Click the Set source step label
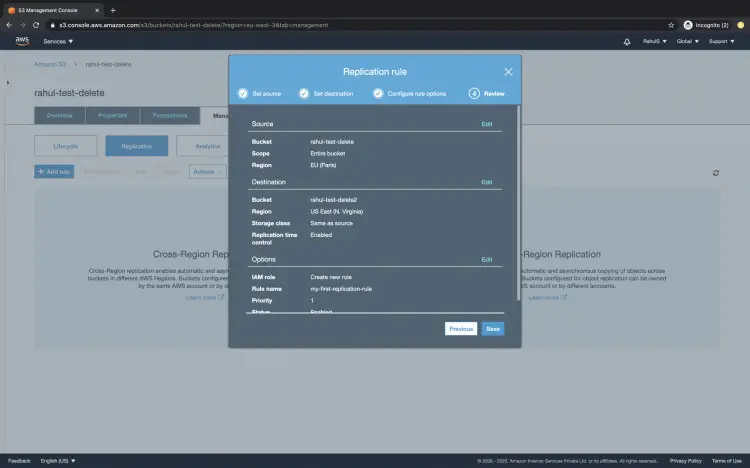 pos(266,94)
